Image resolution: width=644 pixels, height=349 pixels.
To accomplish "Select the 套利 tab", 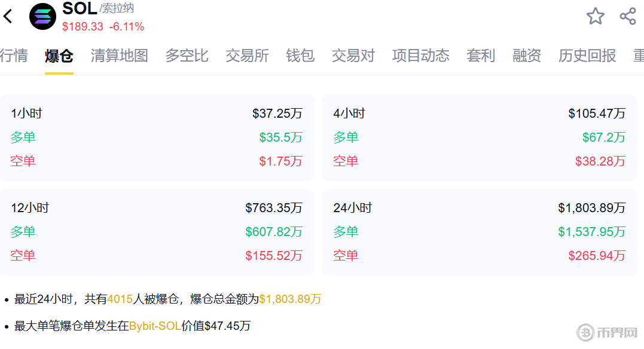I will click(481, 56).
